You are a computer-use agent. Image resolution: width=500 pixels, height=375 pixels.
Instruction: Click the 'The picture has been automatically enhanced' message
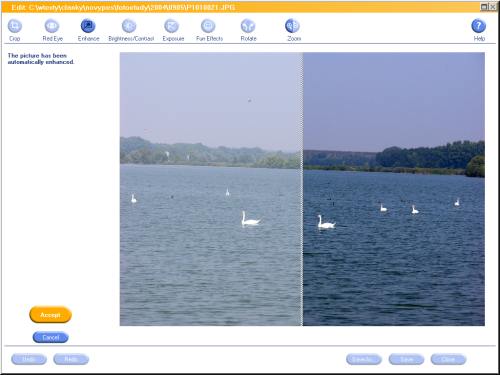pyautogui.click(x=41, y=59)
